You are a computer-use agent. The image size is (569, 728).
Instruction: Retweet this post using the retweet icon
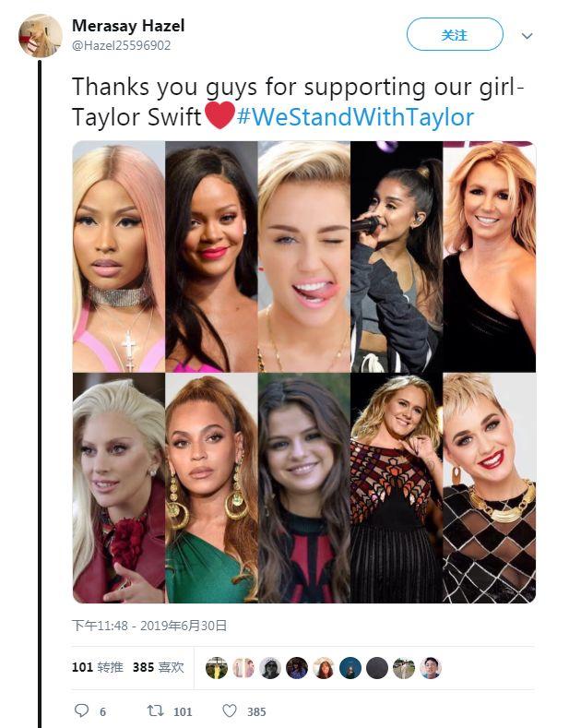click(x=157, y=711)
